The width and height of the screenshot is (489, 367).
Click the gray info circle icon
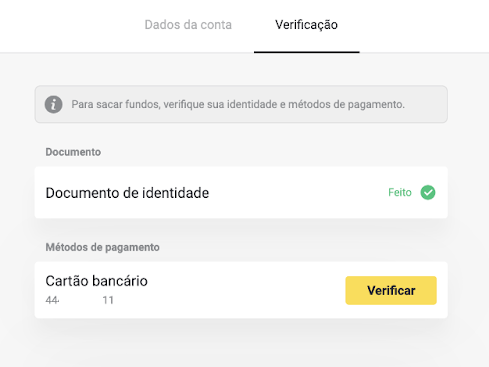54,104
